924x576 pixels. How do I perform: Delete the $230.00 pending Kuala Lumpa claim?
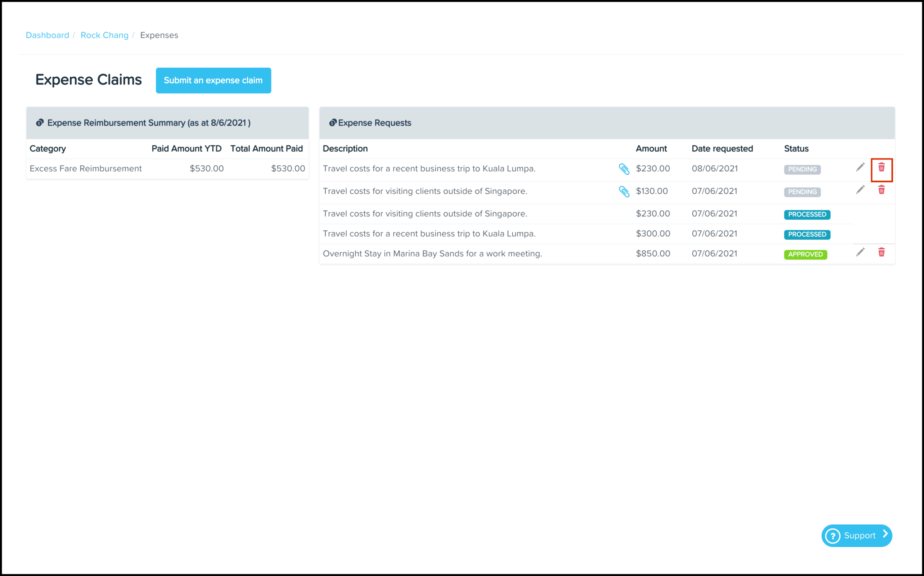click(881, 167)
